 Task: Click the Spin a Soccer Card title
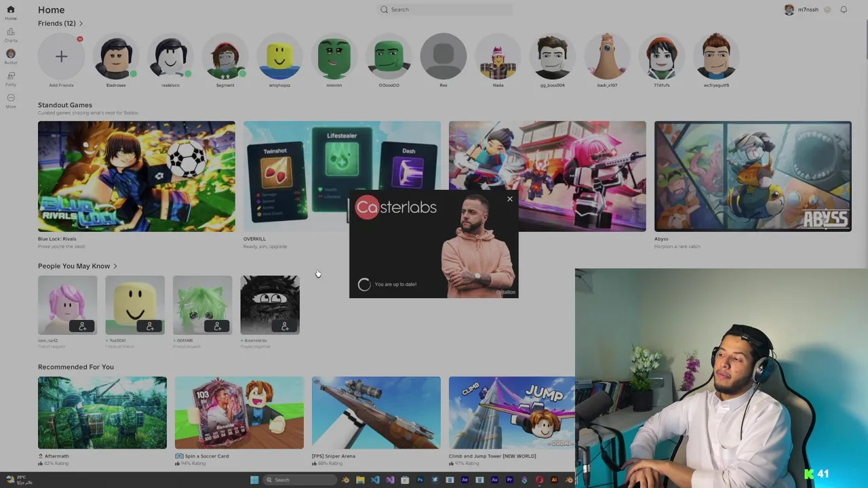[x=206, y=456]
